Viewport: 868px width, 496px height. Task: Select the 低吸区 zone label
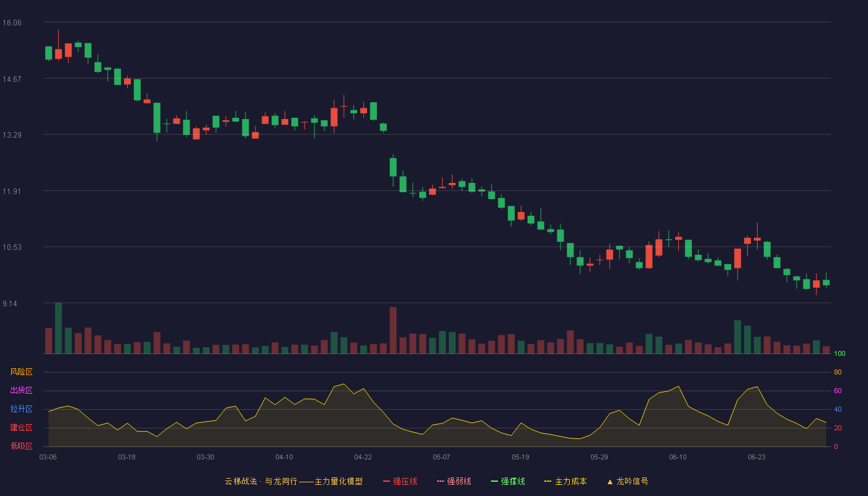pyautogui.click(x=21, y=446)
